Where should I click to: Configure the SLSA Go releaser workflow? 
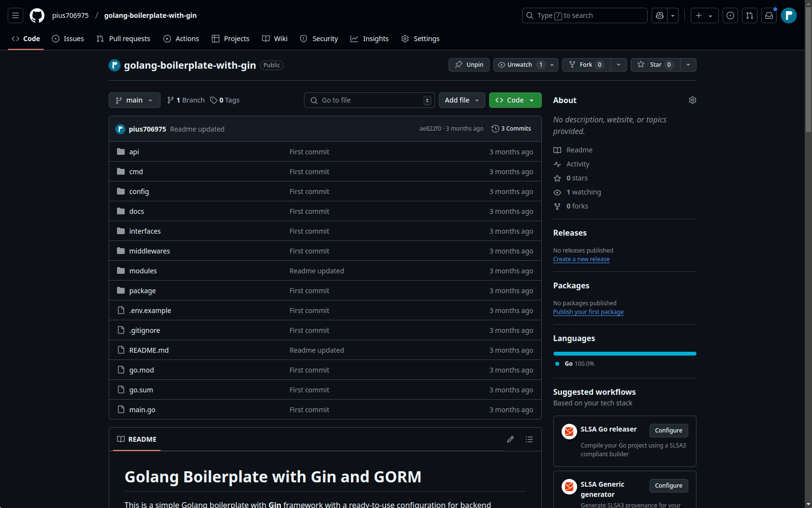tap(668, 431)
